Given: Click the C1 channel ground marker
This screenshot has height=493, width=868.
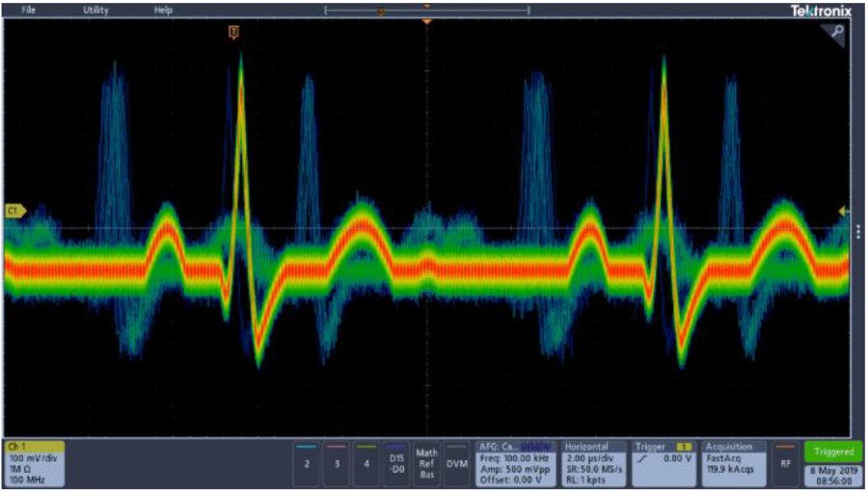Looking at the screenshot, I should pyautogui.click(x=14, y=210).
